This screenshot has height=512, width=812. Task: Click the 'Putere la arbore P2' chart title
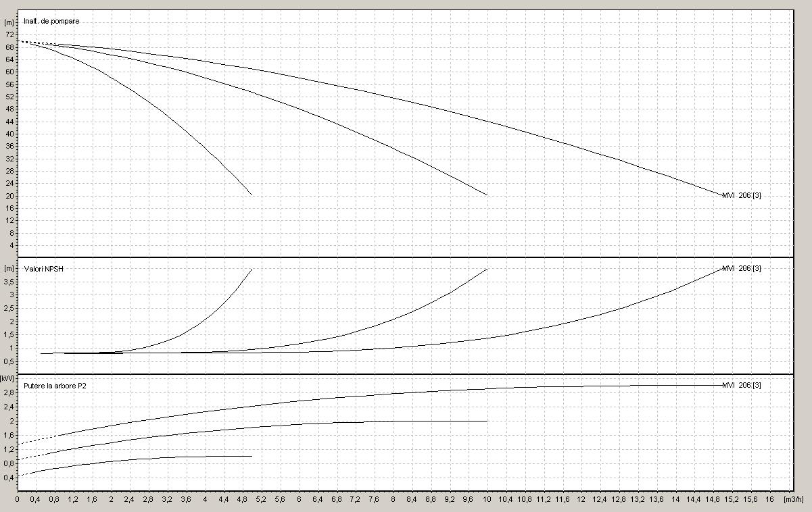tap(55, 385)
